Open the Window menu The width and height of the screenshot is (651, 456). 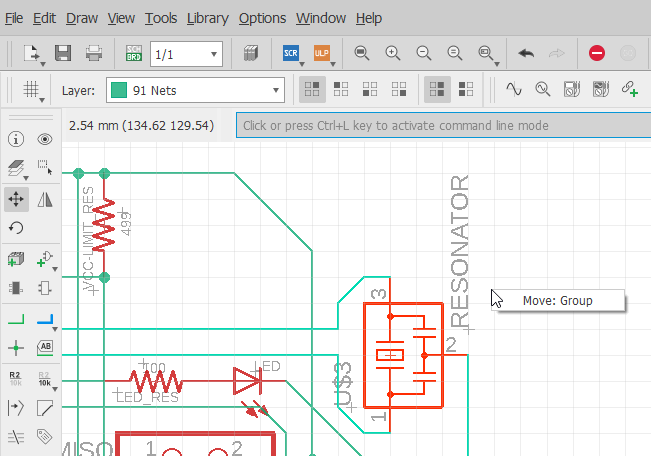pyautogui.click(x=321, y=18)
